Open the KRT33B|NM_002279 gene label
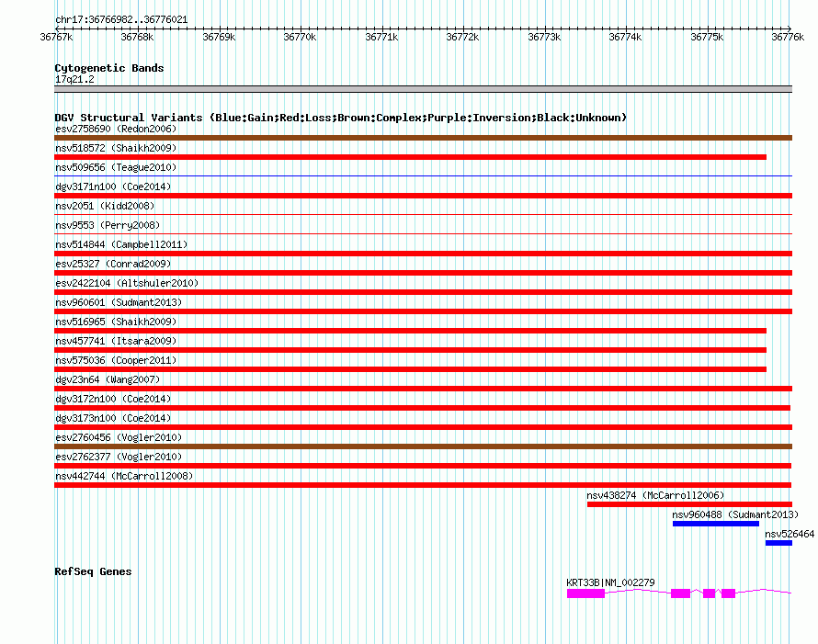Image resolution: width=818 pixels, height=644 pixels. [x=610, y=582]
